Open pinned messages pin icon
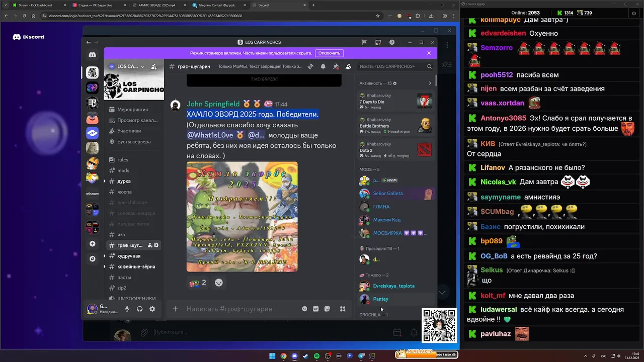Viewport: 644px width, 362px height. pos(336,66)
